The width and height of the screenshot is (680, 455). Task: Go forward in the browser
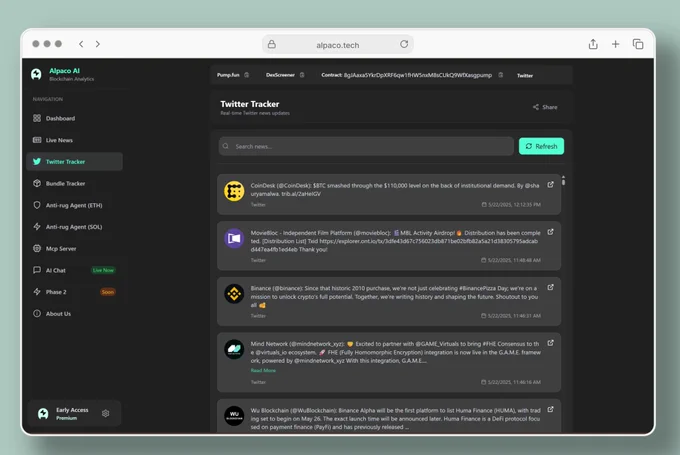point(98,44)
